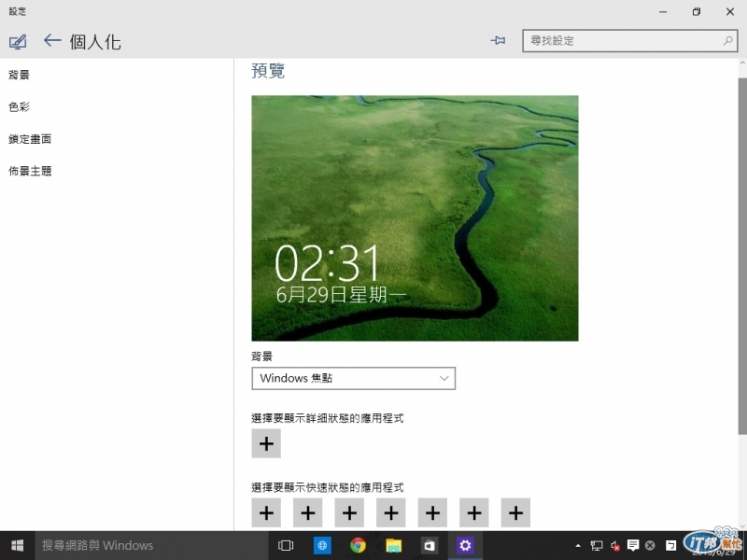Open File Explorer from the taskbar
Image resolution: width=747 pixels, height=560 pixels.
coord(393,546)
